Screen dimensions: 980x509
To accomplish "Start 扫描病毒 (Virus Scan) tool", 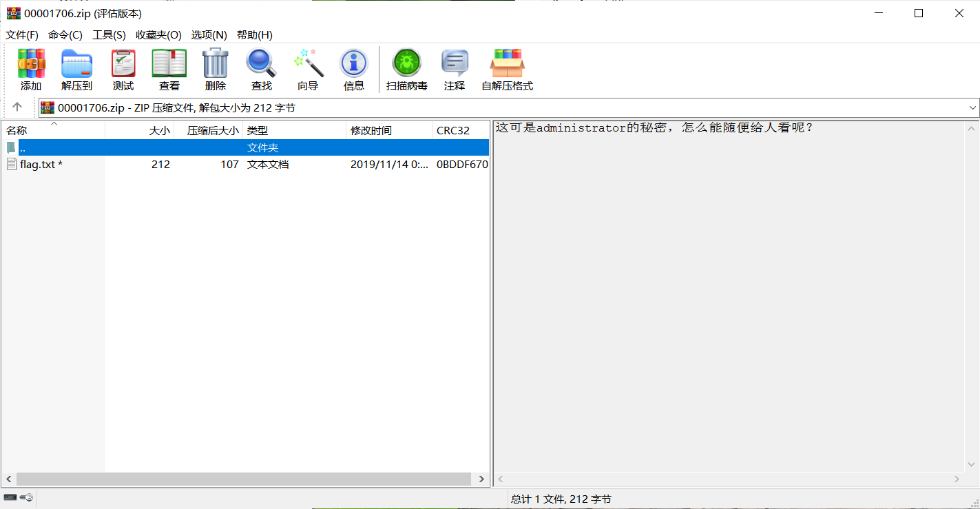I will (x=406, y=70).
